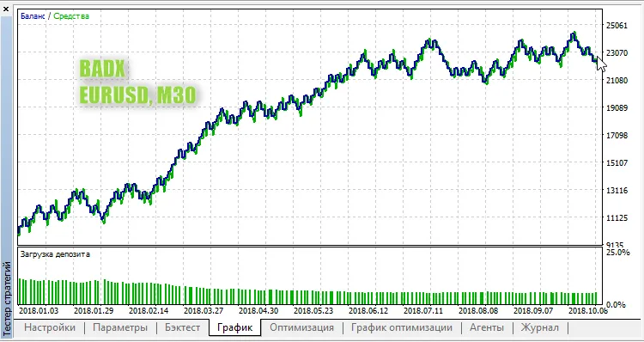This screenshot has height=342, width=644.
Task: Click the Баланс legend label
Action: click(33, 16)
